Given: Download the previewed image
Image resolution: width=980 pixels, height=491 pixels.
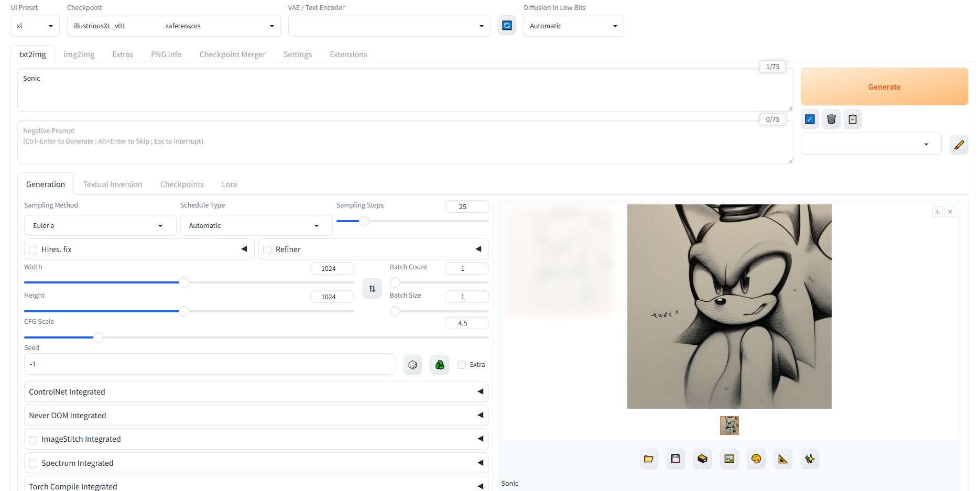Looking at the screenshot, I should 938,212.
